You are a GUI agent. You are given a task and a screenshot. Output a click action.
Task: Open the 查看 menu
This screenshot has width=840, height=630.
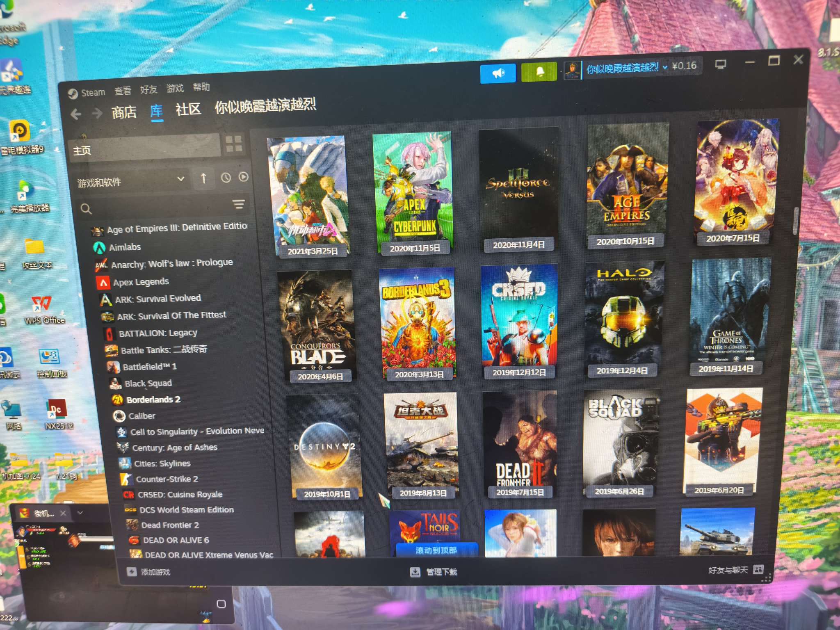point(123,91)
